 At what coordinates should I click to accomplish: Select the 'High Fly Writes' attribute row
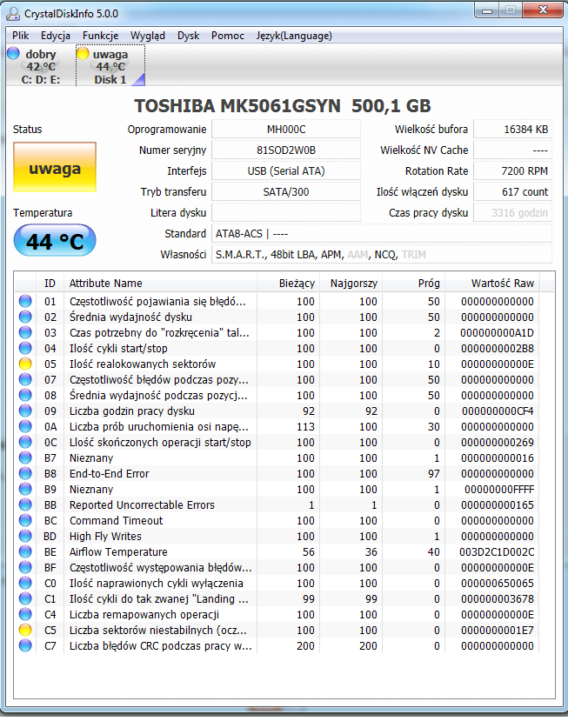tap(277, 537)
